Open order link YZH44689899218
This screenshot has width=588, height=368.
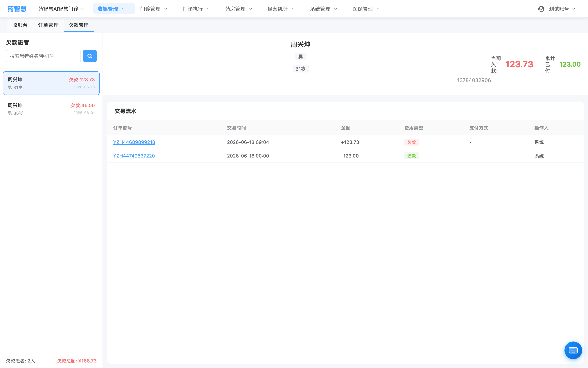pyautogui.click(x=134, y=142)
